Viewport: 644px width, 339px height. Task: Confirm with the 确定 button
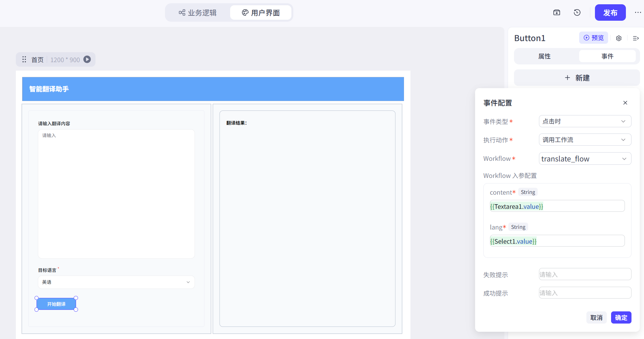(x=621, y=318)
